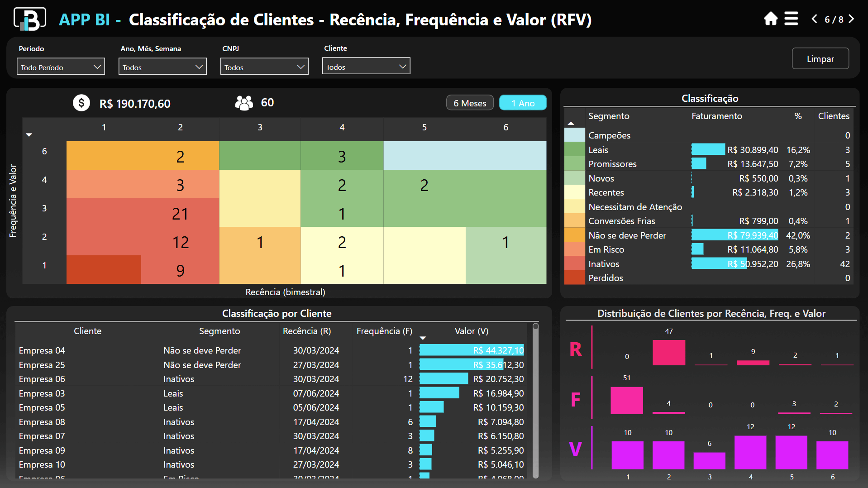Viewport: 868px width, 488px height.
Task: Sort table by Recência (R) header
Action: coord(306,331)
